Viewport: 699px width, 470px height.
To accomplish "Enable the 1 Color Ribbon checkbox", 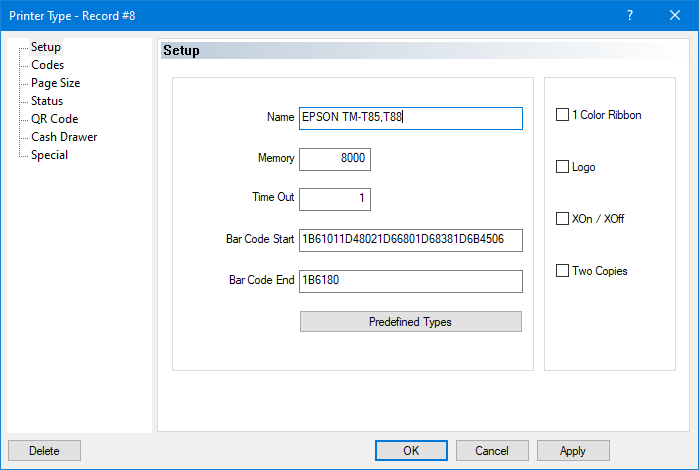I will point(562,115).
